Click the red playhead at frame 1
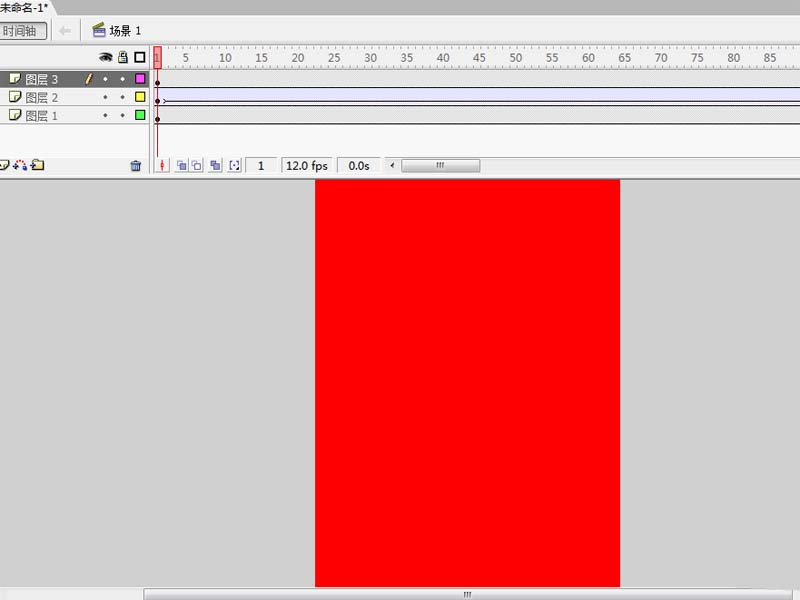The height and width of the screenshot is (600, 800). 158,57
